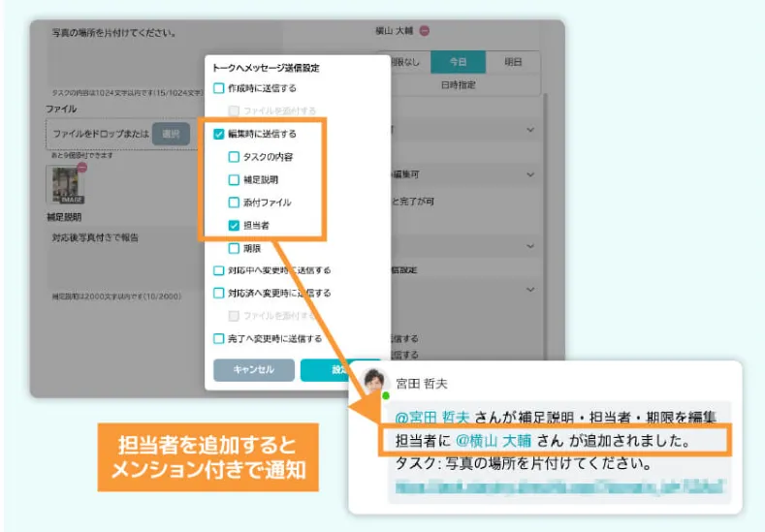Image resolution: width=765 pixels, height=532 pixels.
Task: Enable 完了へ変更時に送信する checkbox
Action: click(218, 338)
